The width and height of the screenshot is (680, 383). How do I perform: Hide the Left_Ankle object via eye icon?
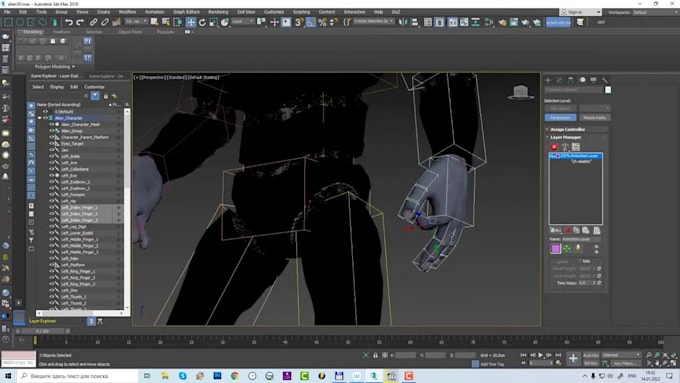[x=51, y=157]
